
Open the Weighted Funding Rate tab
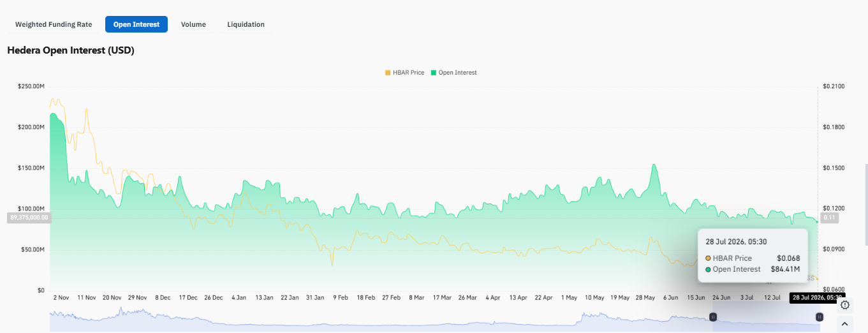pos(54,24)
